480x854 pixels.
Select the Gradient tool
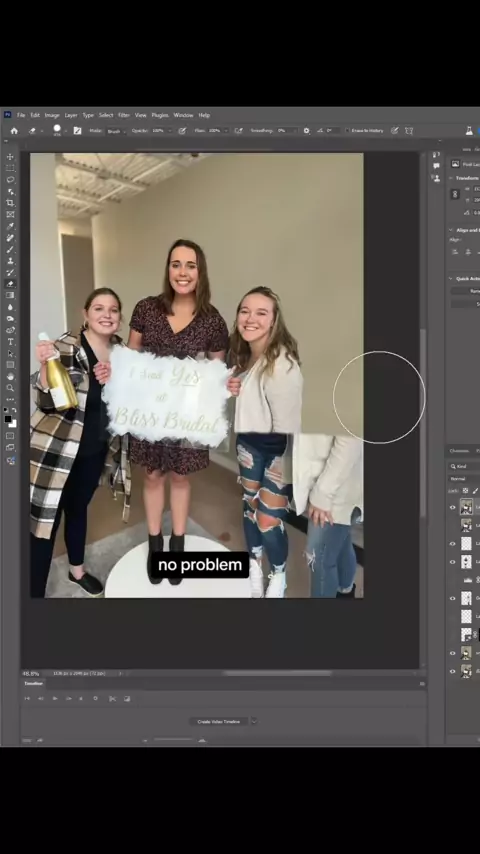pos(10,295)
